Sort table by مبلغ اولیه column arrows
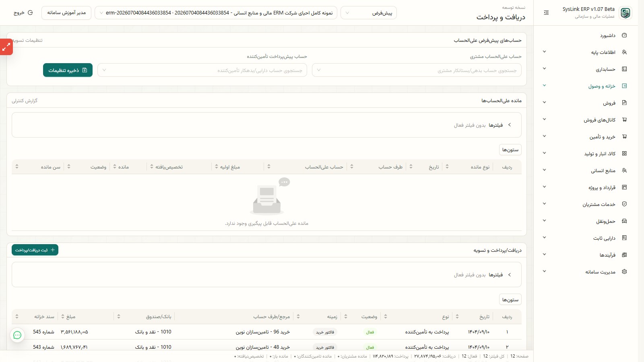Viewport: 644px width, 362px height. click(x=217, y=167)
